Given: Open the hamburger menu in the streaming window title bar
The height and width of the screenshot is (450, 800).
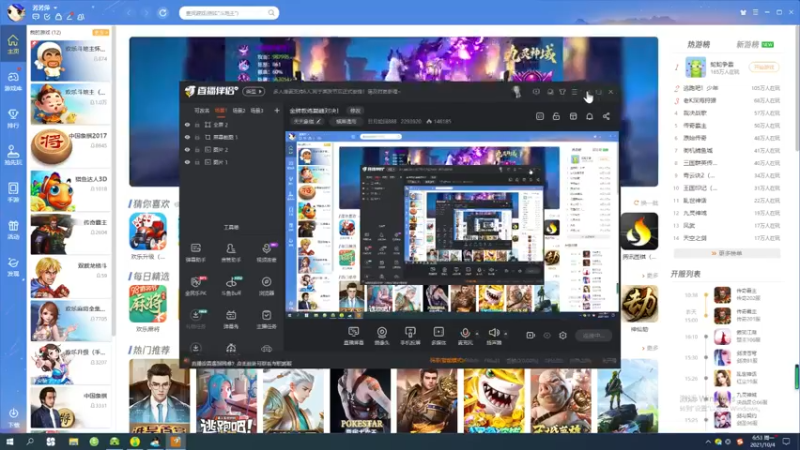Looking at the screenshot, I should pos(574,92).
